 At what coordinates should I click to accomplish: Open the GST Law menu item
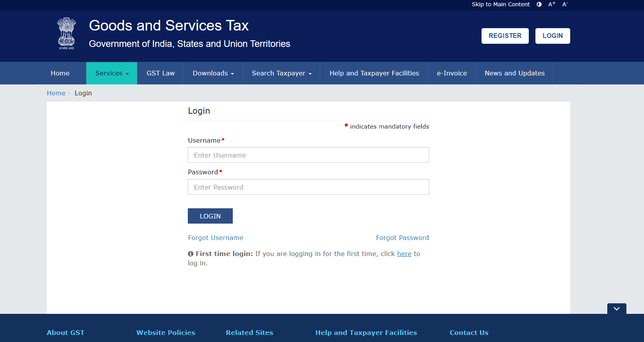pos(161,73)
